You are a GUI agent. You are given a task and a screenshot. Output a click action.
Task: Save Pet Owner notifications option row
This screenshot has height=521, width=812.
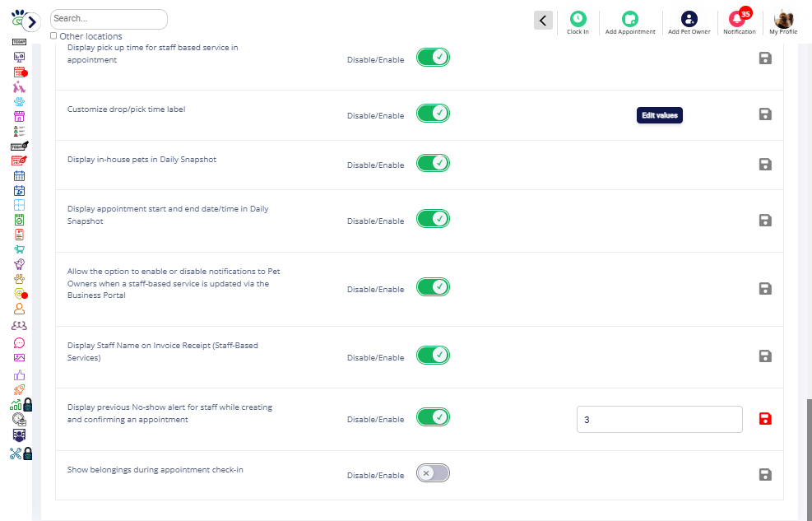pos(765,288)
